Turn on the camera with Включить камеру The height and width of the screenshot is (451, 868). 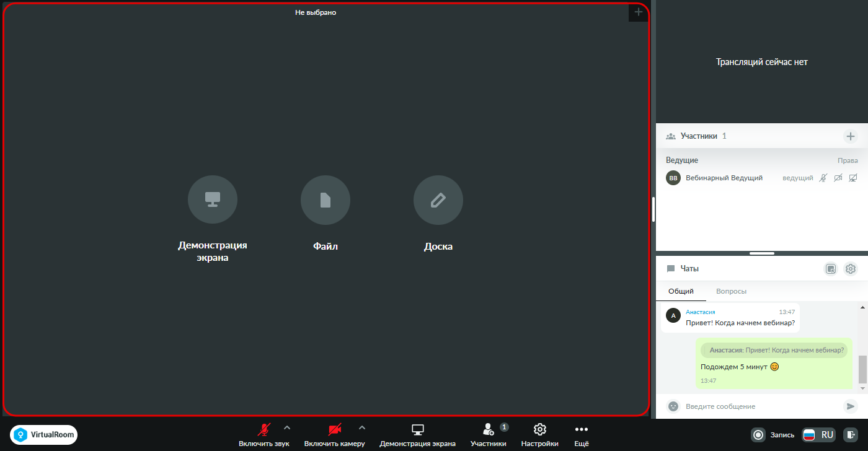click(x=335, y=435)
